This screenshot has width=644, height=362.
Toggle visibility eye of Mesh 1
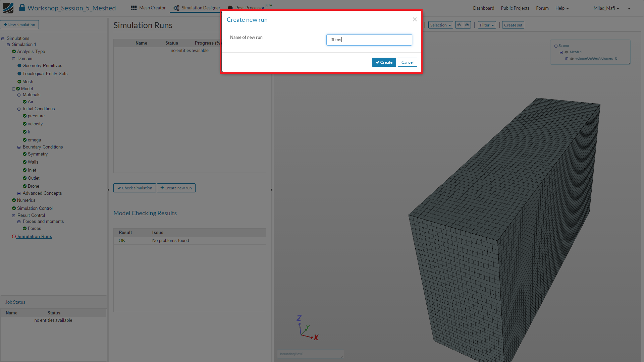coord(567,52)
